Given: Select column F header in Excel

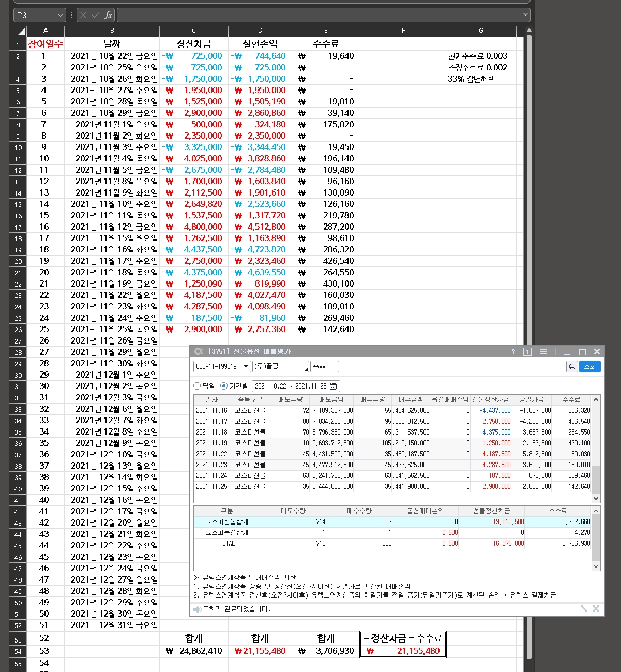Looking at the screenshot, I should coord(403,31).
